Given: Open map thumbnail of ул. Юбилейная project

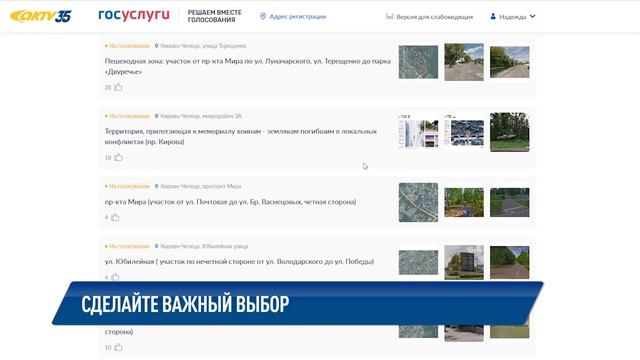Looking at the screenshot, I should click(418, 262).
